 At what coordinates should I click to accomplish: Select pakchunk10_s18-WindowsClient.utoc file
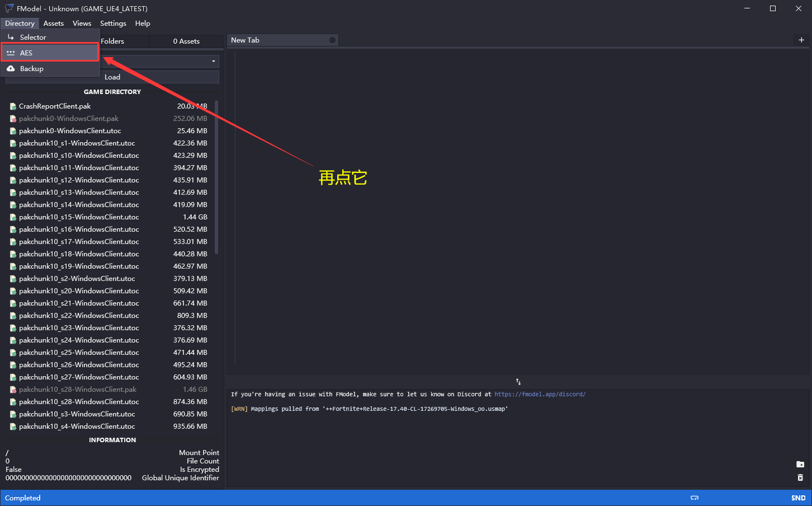tap(109, 254)
